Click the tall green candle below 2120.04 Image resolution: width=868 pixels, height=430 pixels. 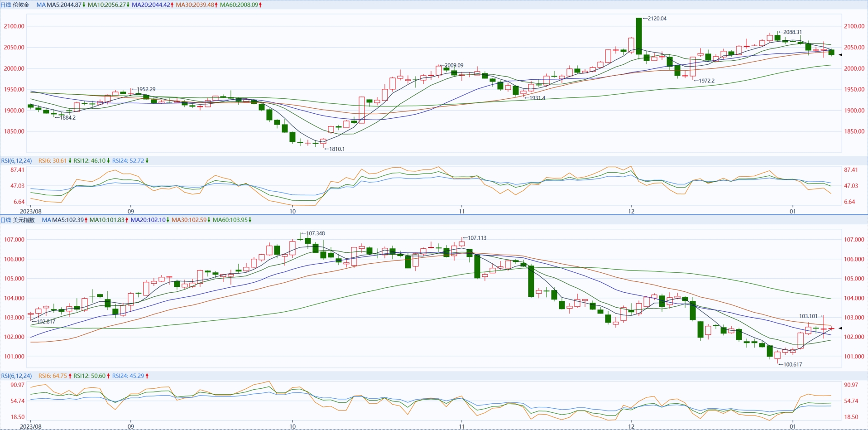point(639,36)
